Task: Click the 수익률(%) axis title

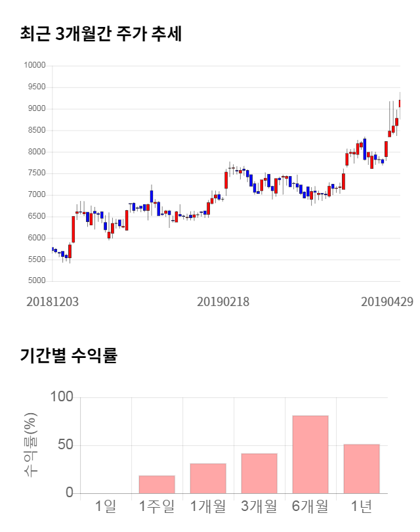Action: [x=31, y=445]
